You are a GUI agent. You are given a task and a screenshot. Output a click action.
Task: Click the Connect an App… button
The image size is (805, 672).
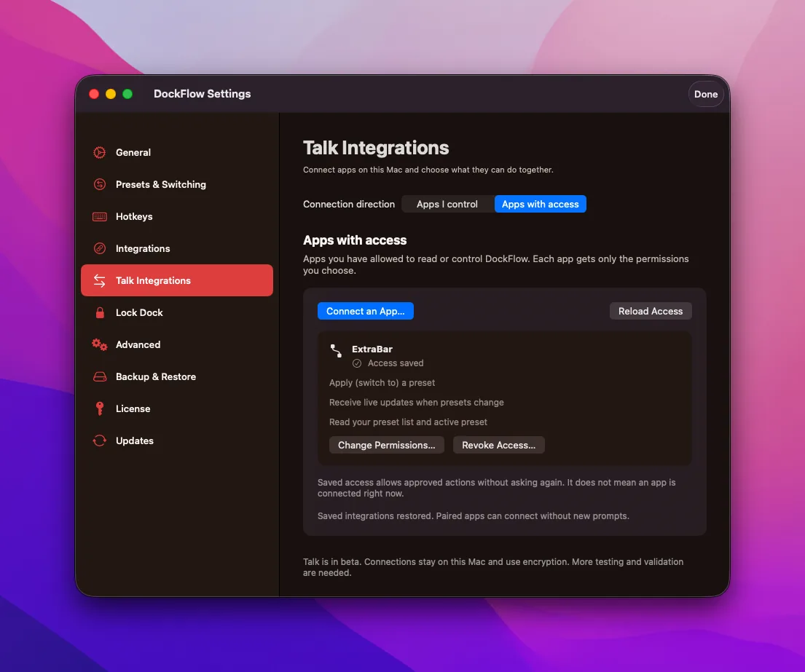click(366, 311)
